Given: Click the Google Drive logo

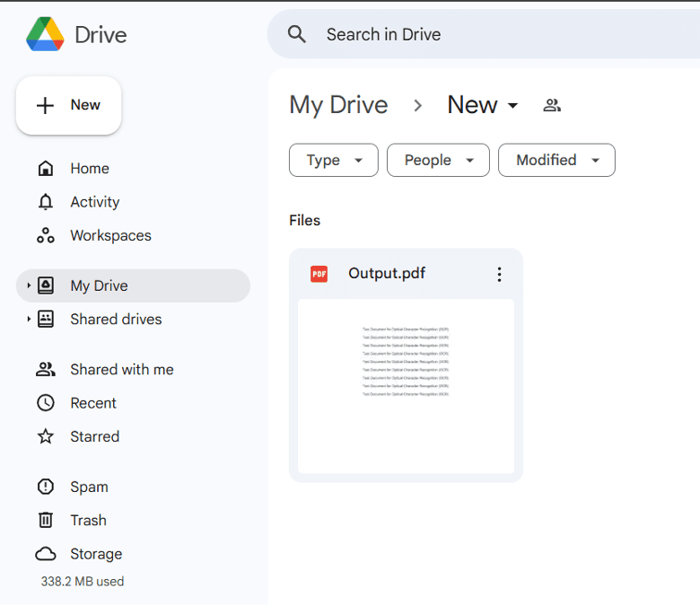Looking at the screenshot, I should point(45,35).
